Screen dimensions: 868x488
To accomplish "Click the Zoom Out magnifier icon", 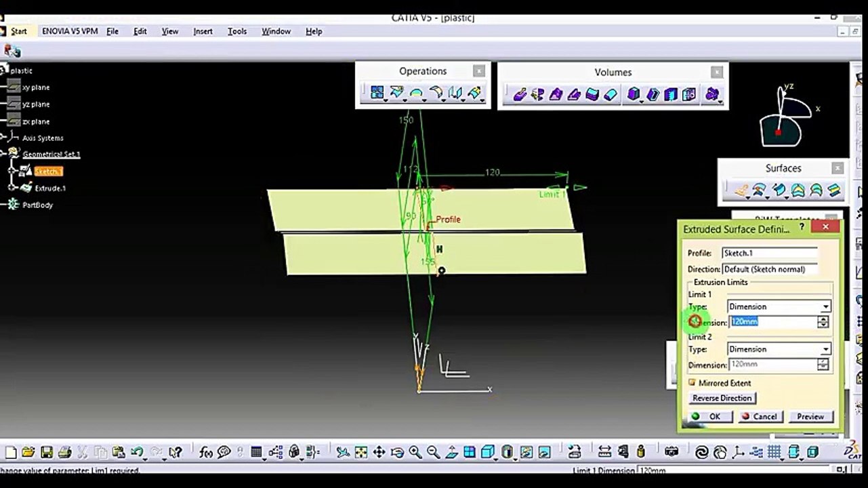I will click(x=433, y=452).
